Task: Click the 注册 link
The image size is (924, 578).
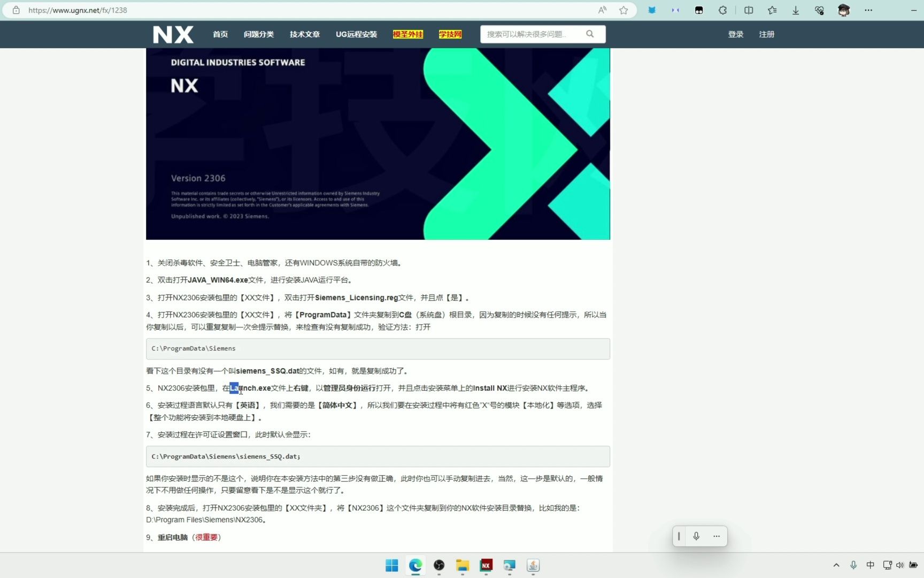Action: pyautogui.click(x=766, y=34)
